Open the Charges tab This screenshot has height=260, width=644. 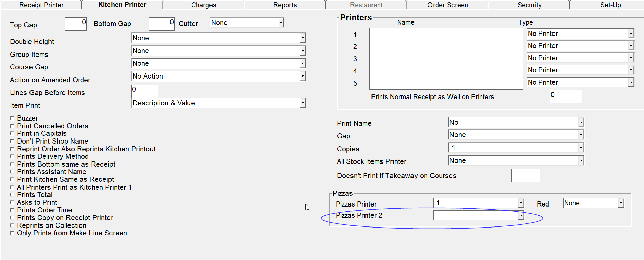click(203, 5)
